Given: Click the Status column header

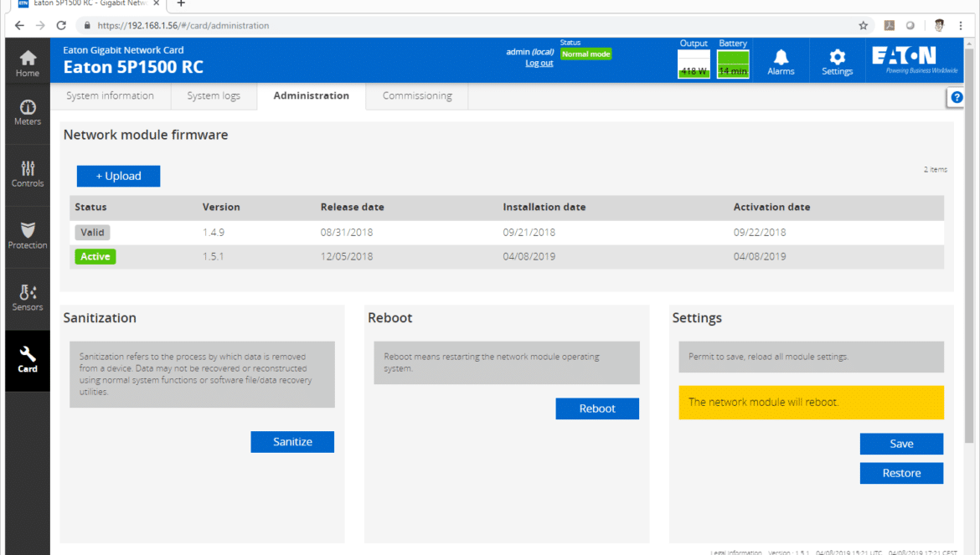Looking at the screenshot, I should click(x=90, y=208).
